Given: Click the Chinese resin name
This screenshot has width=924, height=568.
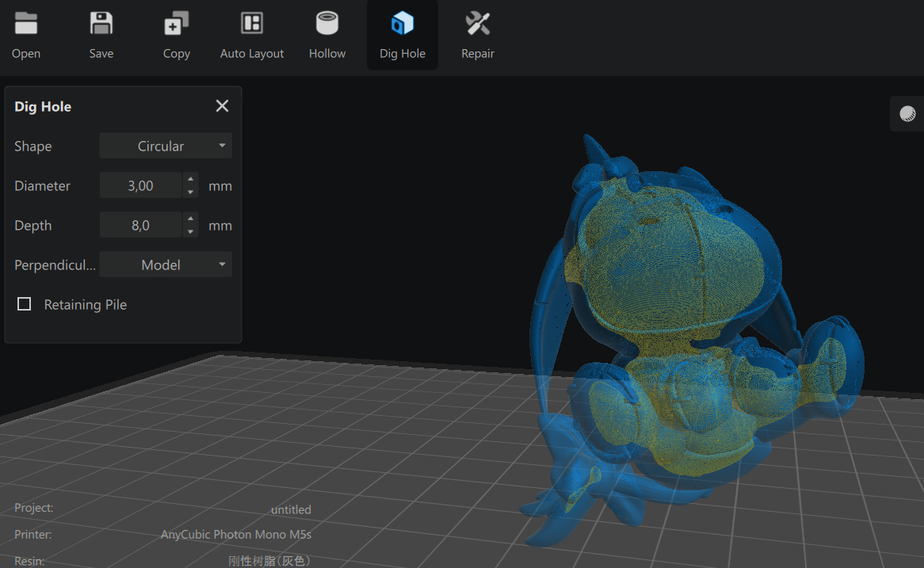Looking at the screenshot, I should coord(269,561).
